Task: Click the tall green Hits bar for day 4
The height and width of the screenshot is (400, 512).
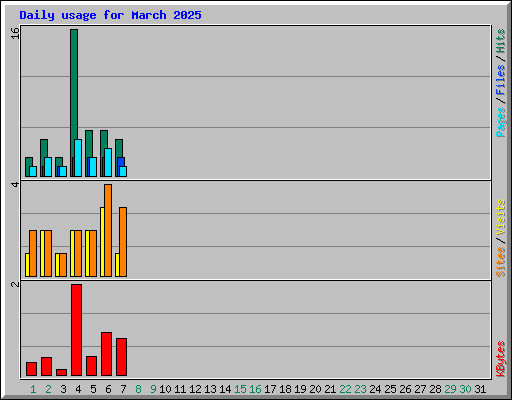Action: 74,83
